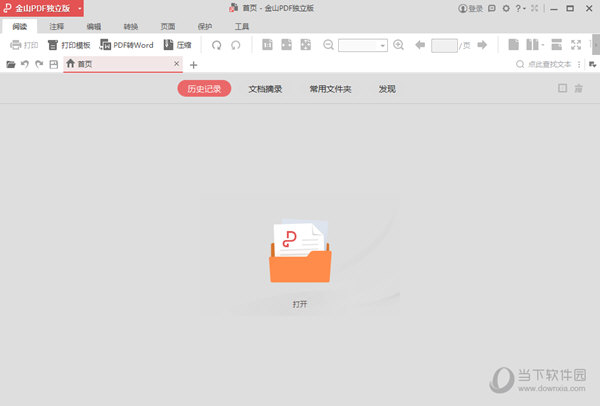The height and width of the screenshot is (406, 600).
Task: Open search options three-dot menu
Action: (x=579, y=64)
